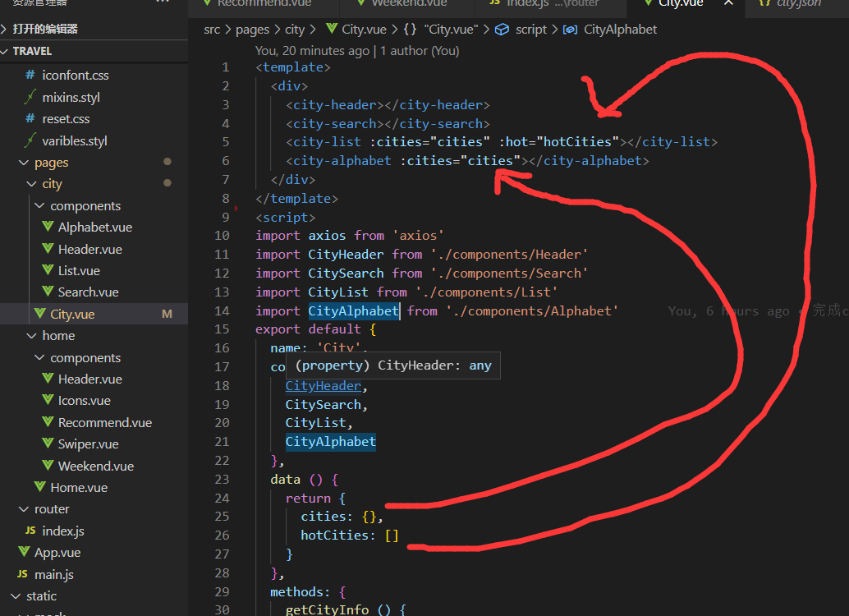Click 'axios' string on line 10
Screen dimensions: 849x616
pyautogui.click(x=417, y=236)
